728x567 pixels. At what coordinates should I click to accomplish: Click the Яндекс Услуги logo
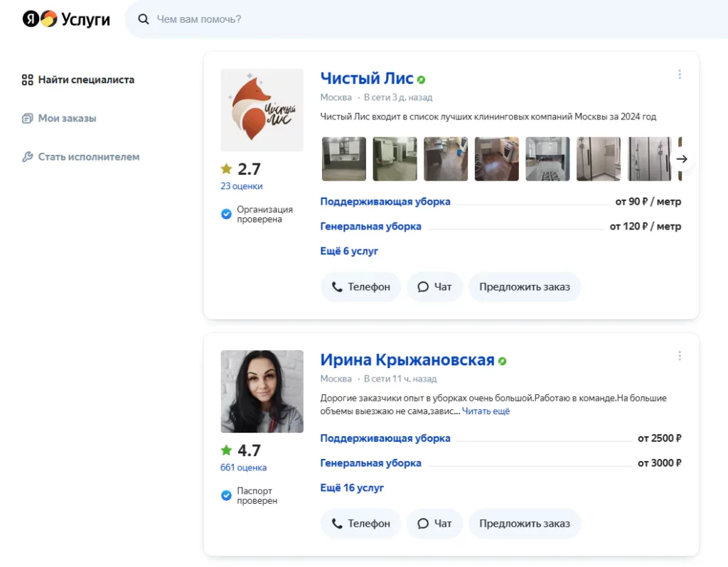66,19
